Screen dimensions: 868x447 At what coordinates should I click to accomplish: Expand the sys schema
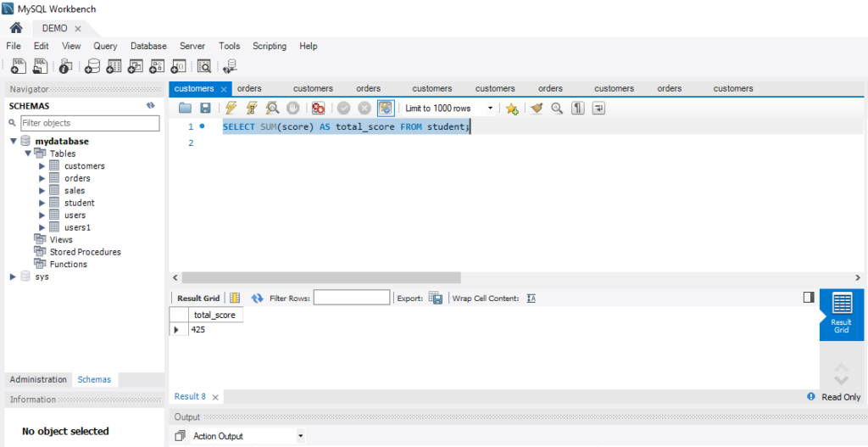click(13, 277)
